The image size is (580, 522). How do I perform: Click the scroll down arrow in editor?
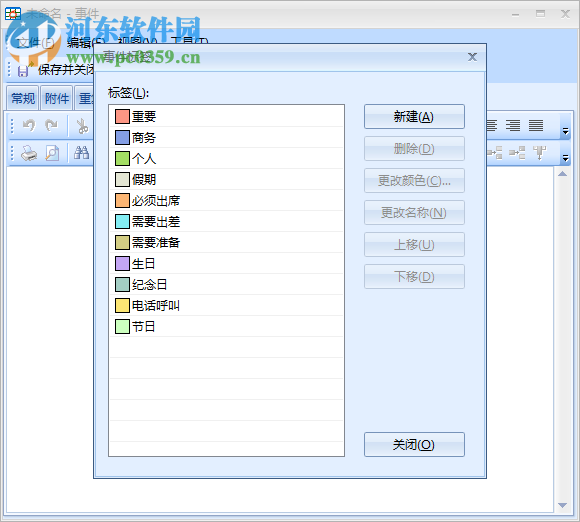click(x=562, y=505)
